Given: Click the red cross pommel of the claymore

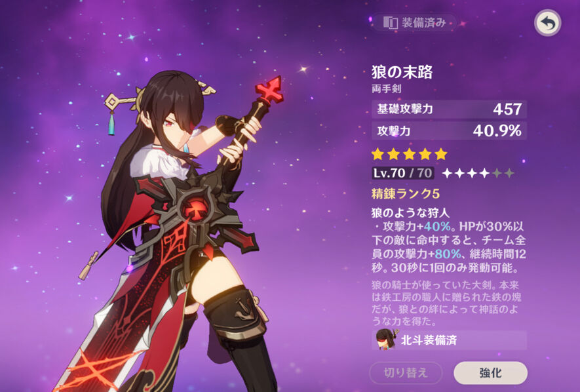Looking at the screenshot, I should [x=269, y=90].
